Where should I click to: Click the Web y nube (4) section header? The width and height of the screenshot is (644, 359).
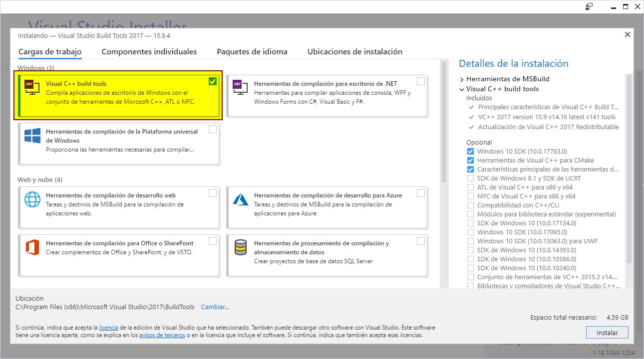point(40,180)
